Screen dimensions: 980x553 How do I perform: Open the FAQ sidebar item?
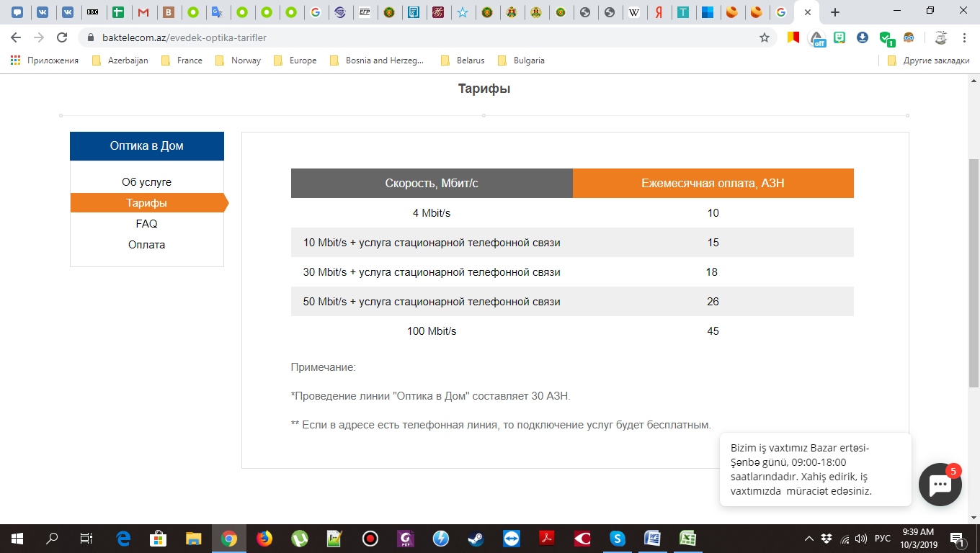click(x=147, y=224)
